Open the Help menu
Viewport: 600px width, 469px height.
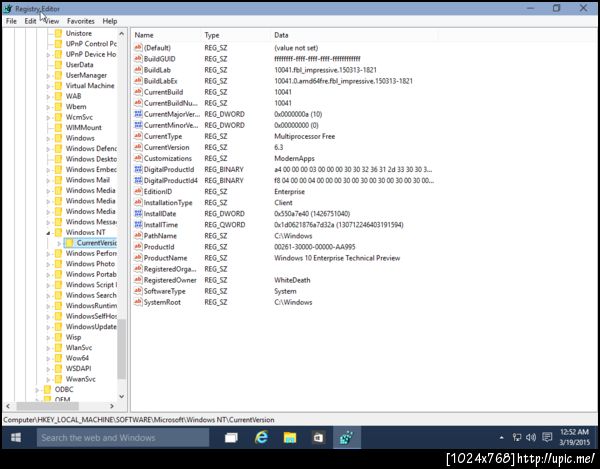pos(109,21)
